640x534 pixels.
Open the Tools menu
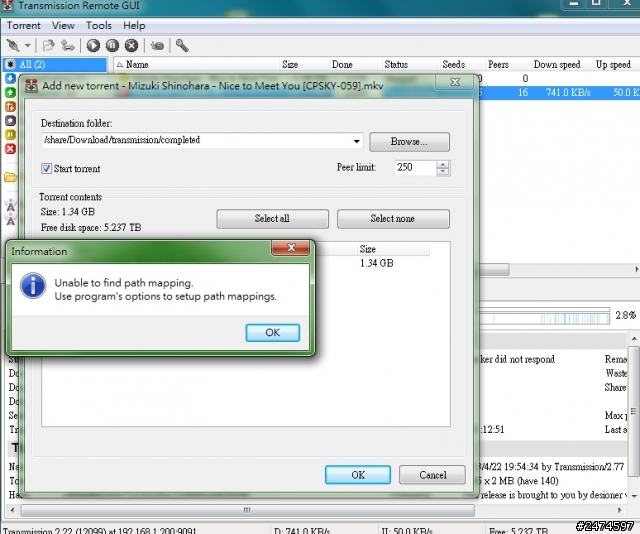pos(99,26)
